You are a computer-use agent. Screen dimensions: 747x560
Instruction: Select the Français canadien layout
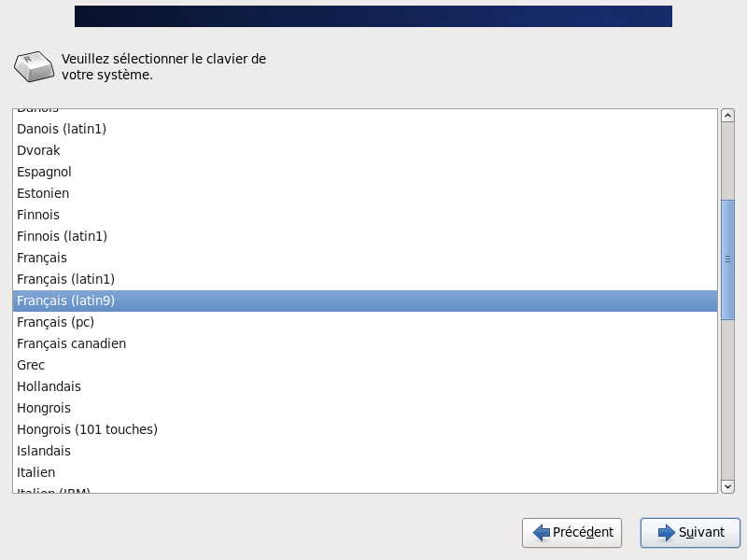click(71, 343)
